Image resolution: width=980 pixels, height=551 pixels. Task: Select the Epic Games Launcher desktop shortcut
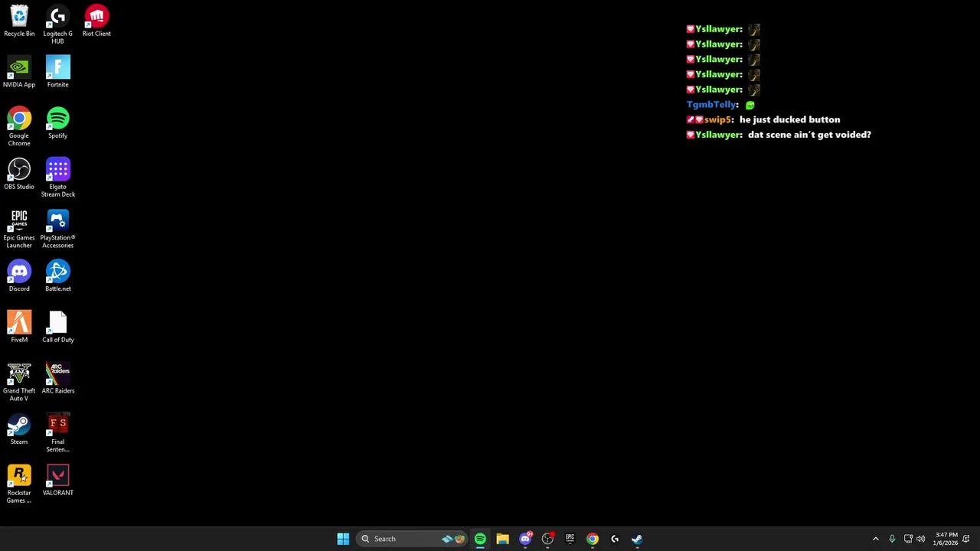point(19,229)
